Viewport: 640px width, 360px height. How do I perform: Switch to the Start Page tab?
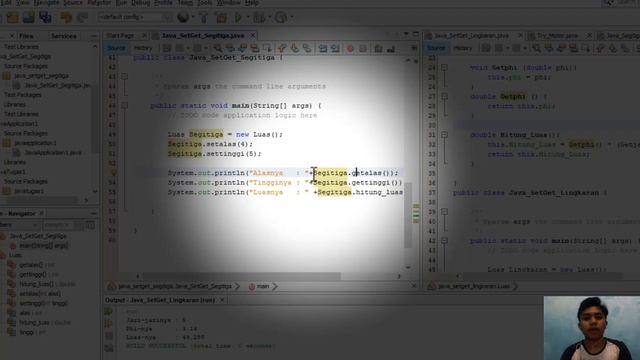coord(120,36)
